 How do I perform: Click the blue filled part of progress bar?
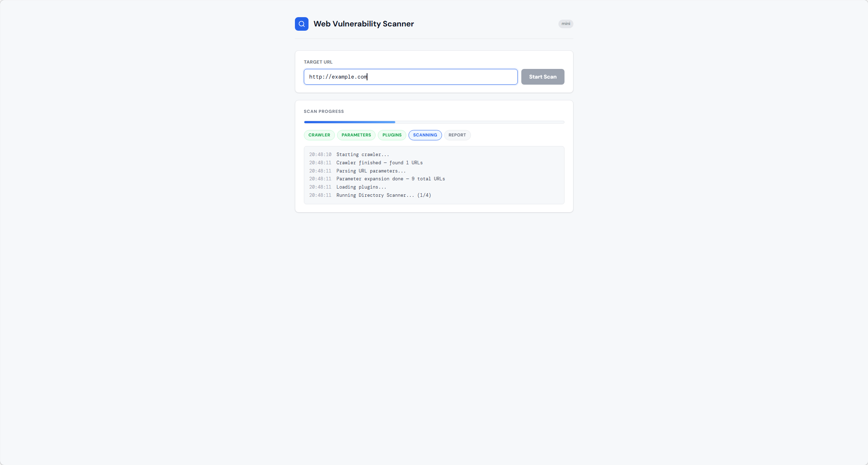(349, 122)
